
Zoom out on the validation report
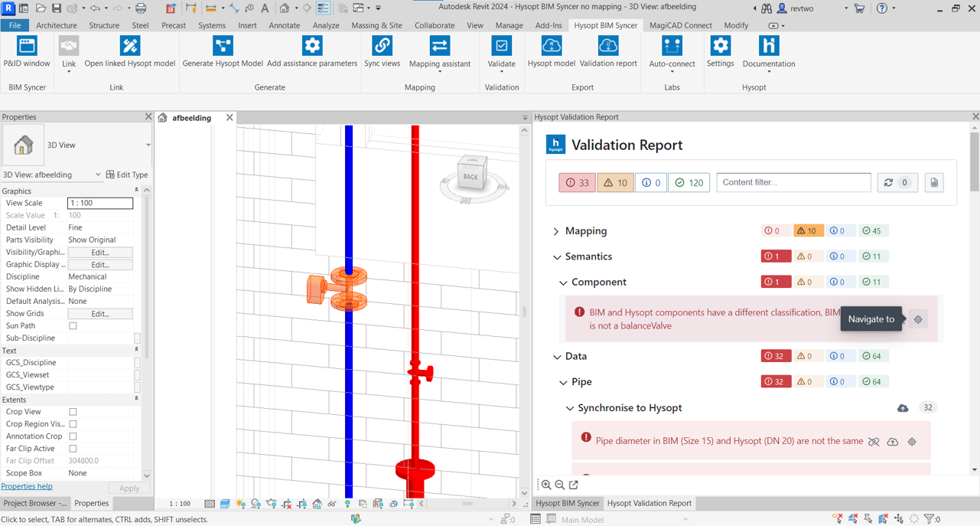tap(560, 485)
